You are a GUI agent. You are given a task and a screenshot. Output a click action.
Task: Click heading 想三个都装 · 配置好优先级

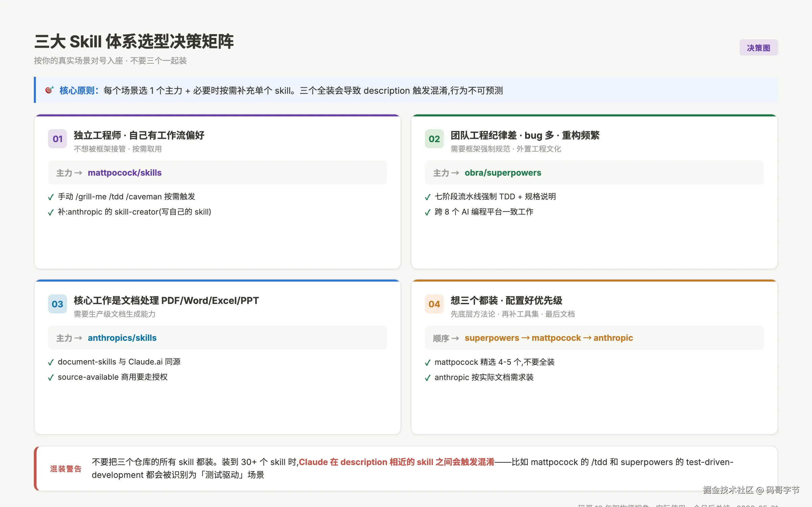[506, 301]
